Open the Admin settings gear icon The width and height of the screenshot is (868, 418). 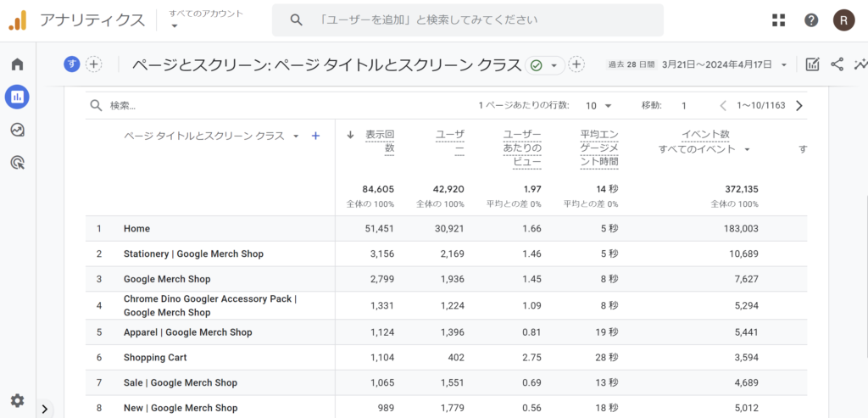(17, 400)
